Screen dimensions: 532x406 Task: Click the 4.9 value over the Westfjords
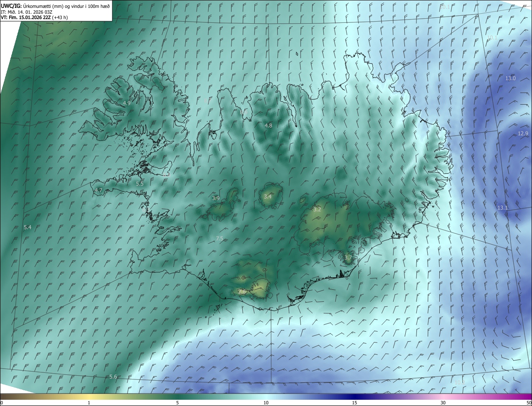pyautogui.click(x=127, y=103)
